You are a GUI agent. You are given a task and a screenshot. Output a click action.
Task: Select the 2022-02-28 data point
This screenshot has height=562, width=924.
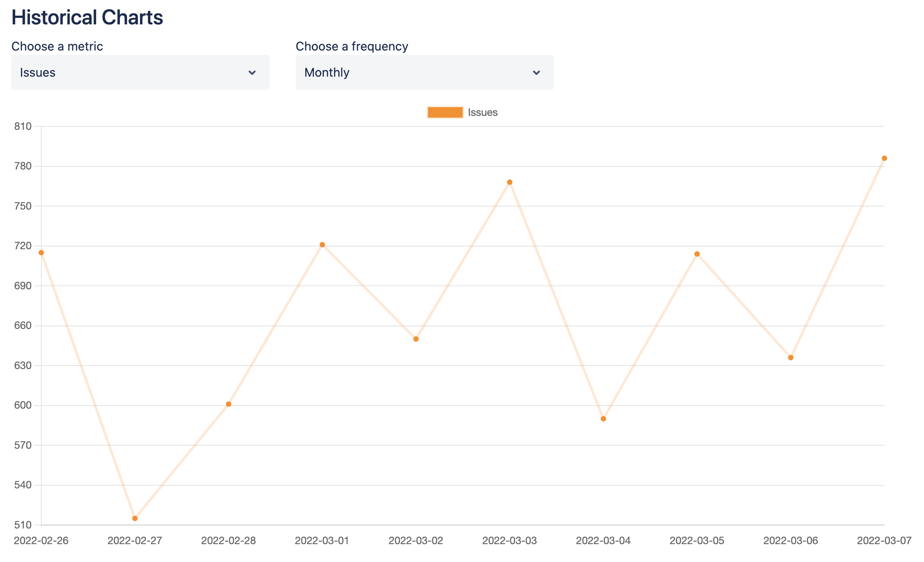pyautogui.click(x=229, y=404)
